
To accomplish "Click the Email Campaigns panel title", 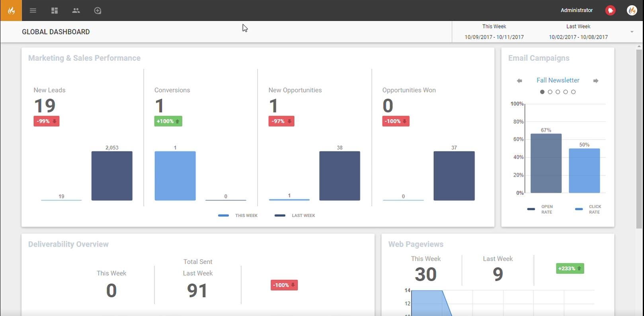I will pyautogui.click(x=539, y=58).
